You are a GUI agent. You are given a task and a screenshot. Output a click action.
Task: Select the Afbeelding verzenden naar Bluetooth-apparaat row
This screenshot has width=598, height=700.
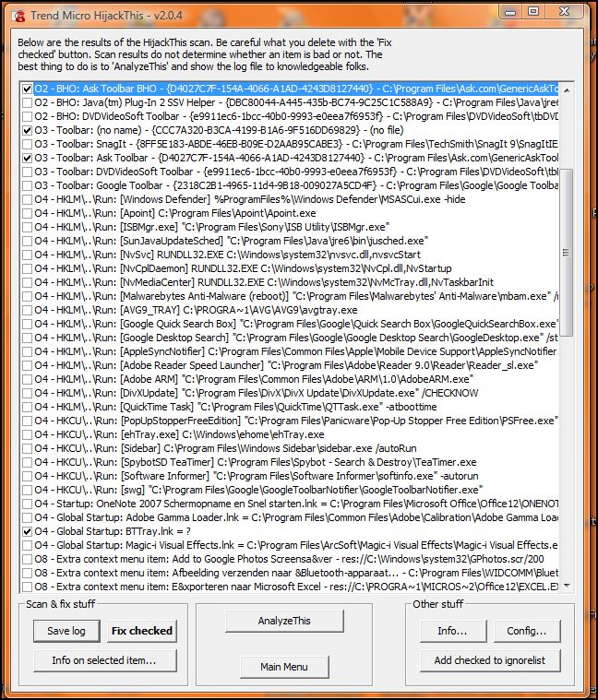tap(296, 573)
